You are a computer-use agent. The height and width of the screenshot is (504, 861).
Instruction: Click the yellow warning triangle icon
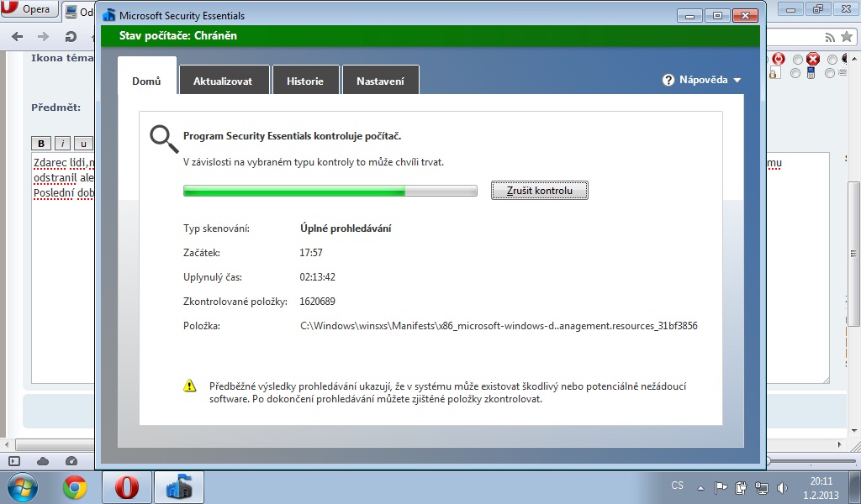tap(189, 386)
